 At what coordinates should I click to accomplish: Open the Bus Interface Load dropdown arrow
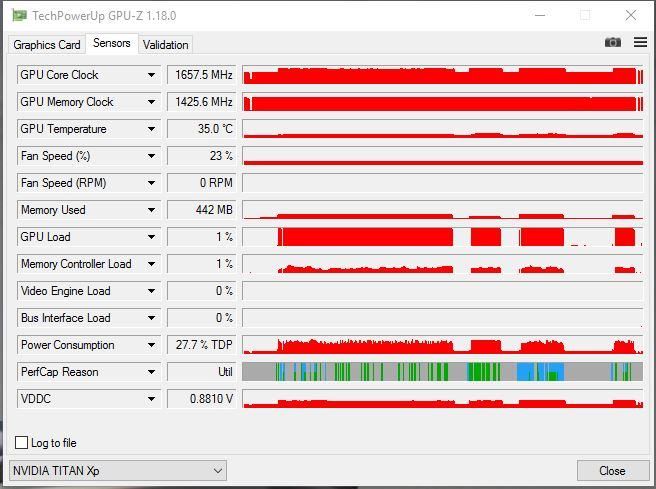tap(151, 318)
